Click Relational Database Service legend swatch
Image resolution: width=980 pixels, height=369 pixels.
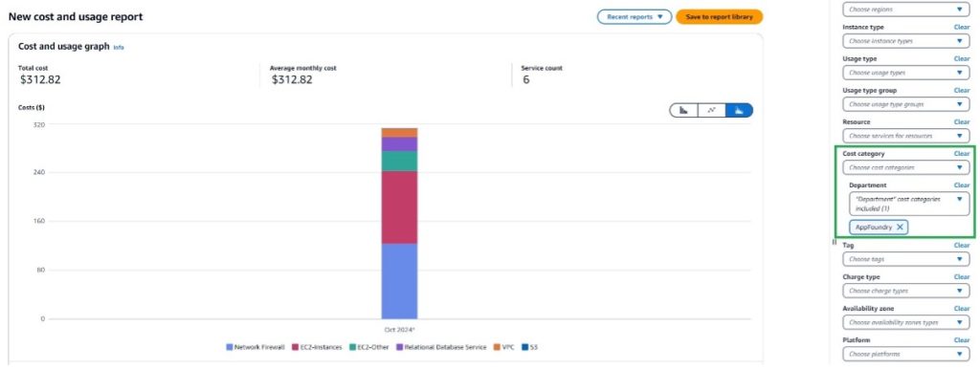click(x=399, y=347)
